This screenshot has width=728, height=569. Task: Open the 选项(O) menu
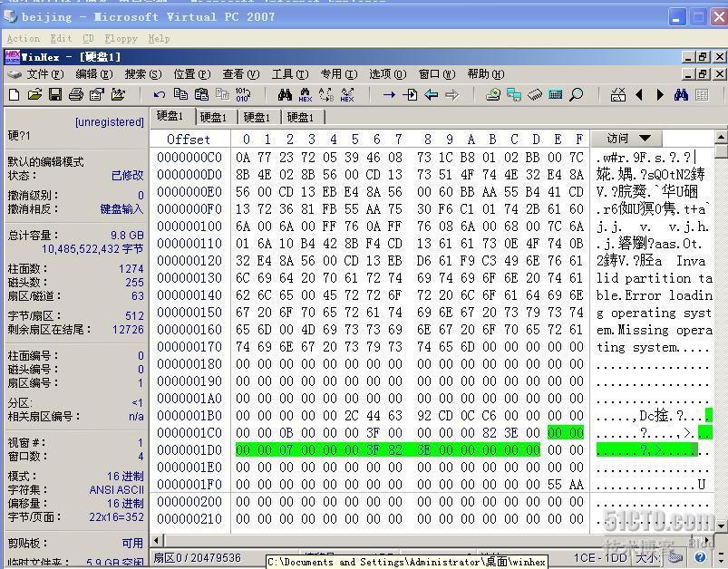[x=388, y=74]
